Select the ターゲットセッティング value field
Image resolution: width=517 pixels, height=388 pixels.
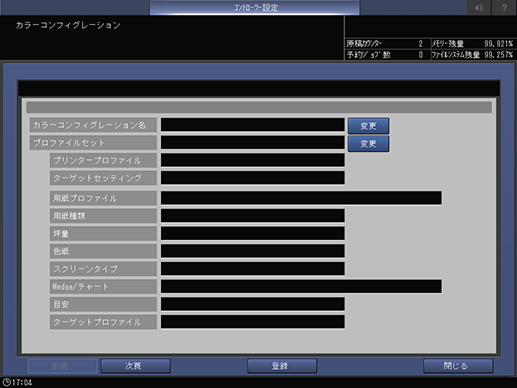coord(253,178)
